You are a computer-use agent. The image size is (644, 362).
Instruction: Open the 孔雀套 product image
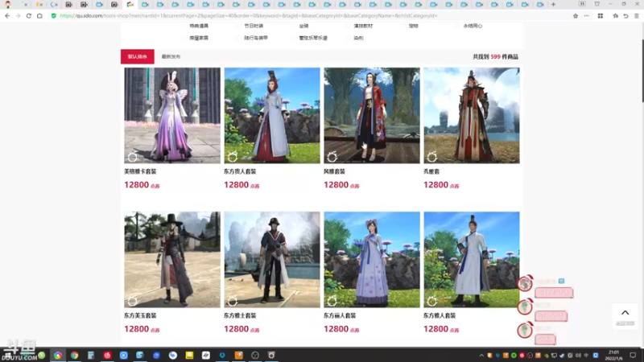point(472,115)
